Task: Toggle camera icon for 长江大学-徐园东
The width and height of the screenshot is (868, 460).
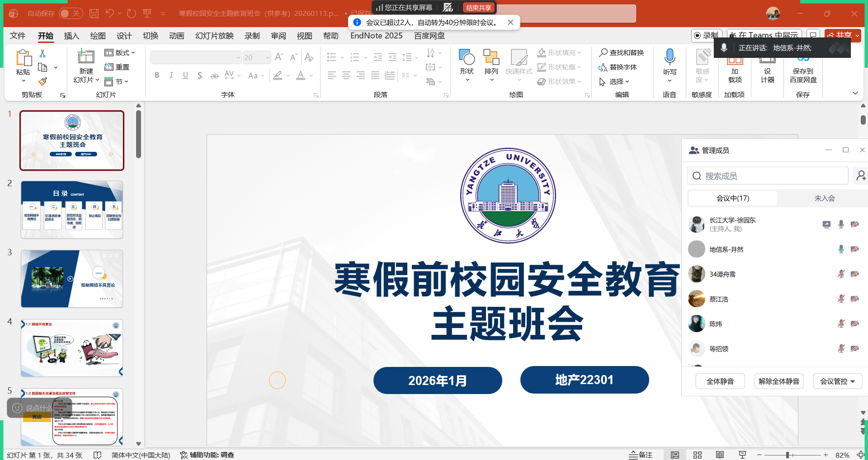Action: pyautogui.click(x=854, y=225)
